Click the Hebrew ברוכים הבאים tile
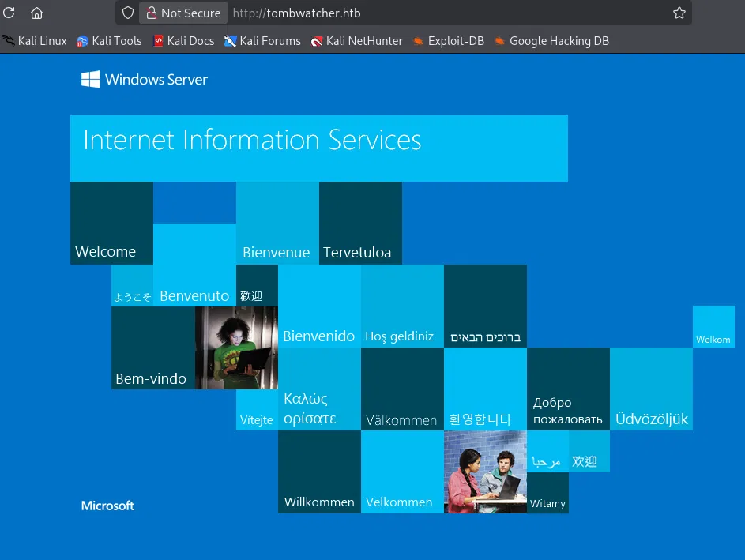The width and height of the screenshot is (745, 560). click(x=485, y=306)
